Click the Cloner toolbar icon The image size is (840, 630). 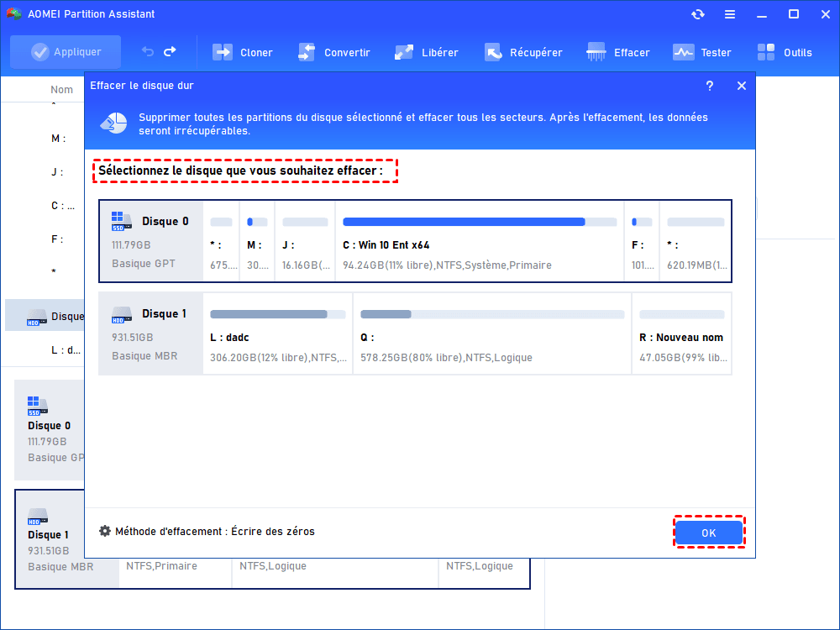(x=223, y=52)
